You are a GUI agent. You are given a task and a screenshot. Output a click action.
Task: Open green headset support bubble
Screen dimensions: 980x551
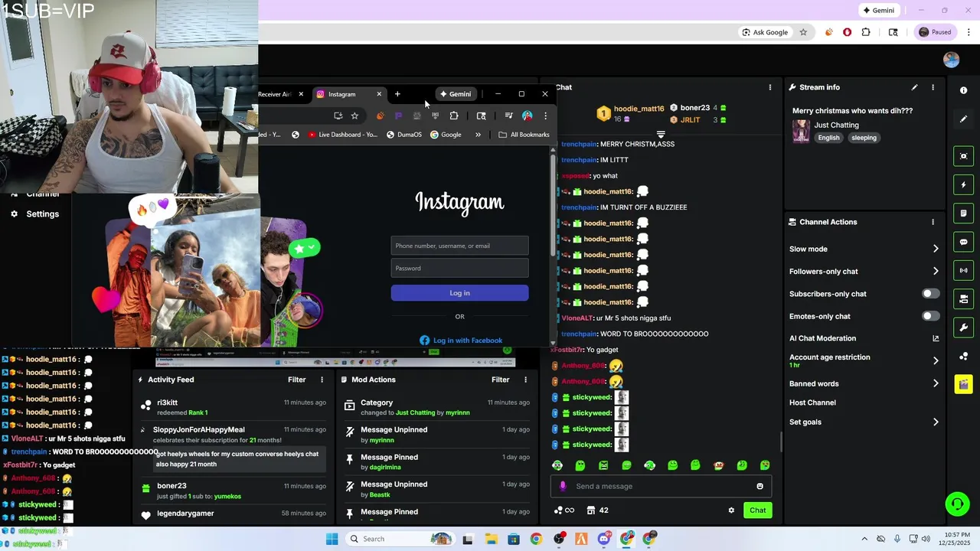click(957, 504)
